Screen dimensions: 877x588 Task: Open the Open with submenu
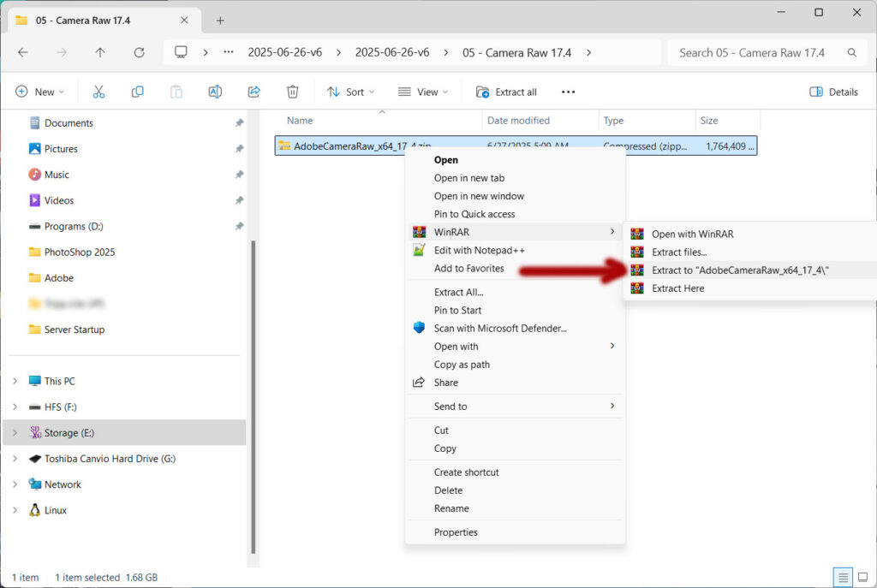[x=515, y=347]
